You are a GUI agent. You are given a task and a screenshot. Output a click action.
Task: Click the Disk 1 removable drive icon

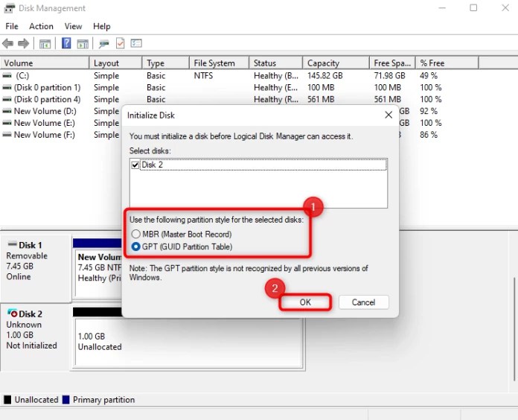tap(13, 244)
